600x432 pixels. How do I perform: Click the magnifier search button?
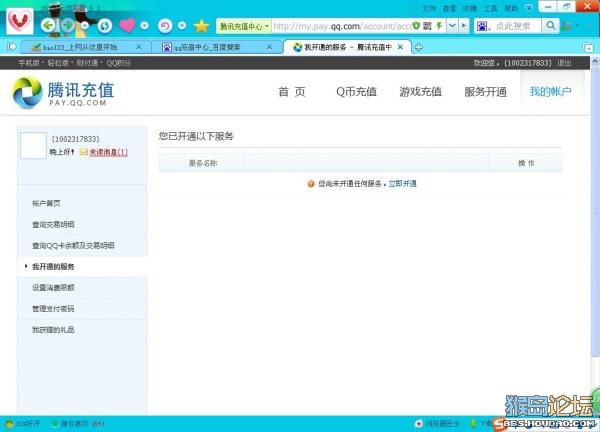point(550,26)
